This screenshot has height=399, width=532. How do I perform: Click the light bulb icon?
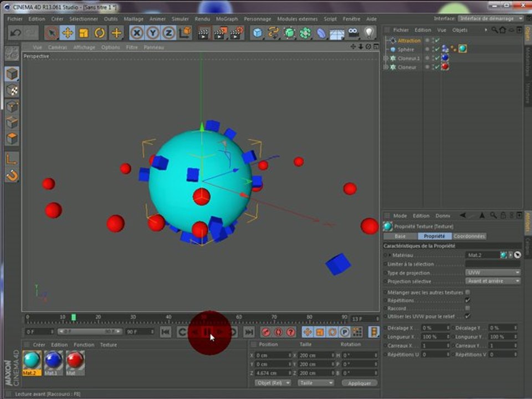click(x=369, y=33)
